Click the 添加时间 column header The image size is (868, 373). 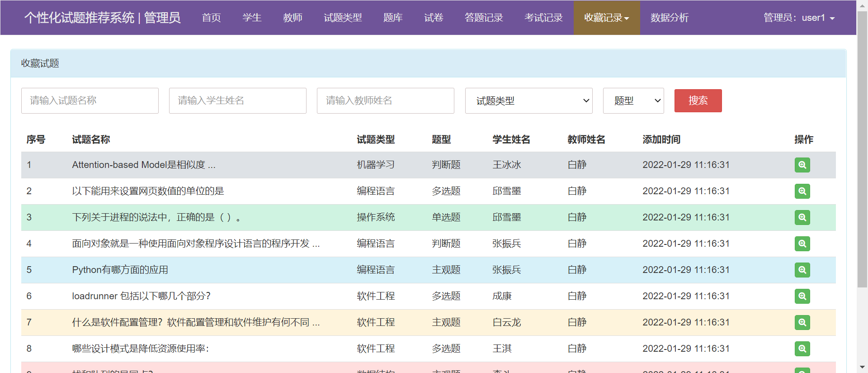coord(661,139)
